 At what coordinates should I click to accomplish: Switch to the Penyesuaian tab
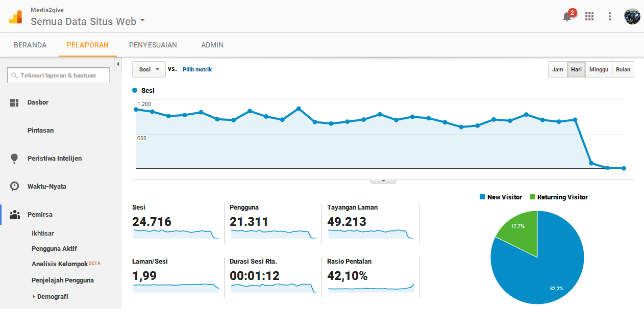click(153, 45)
